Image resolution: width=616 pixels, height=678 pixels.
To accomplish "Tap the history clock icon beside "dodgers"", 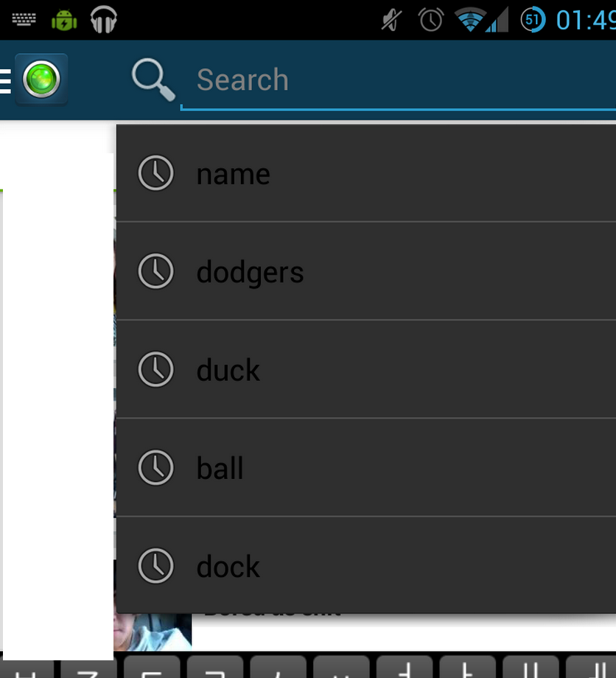I will 155,271.
